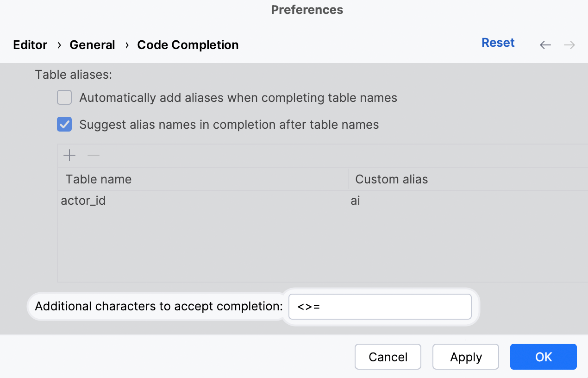Sort by the Table name column header
The height and width of the screenshot is (378, 588).
pos(99,179)
